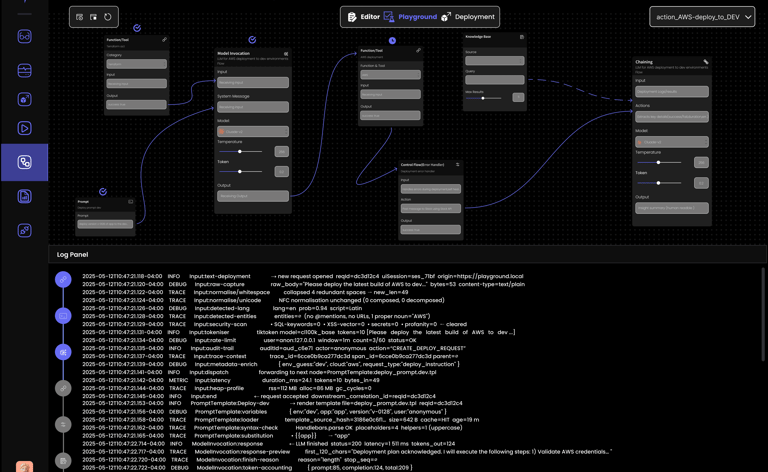Open the integrations icon at sidebar bottom

pos(24,230)
